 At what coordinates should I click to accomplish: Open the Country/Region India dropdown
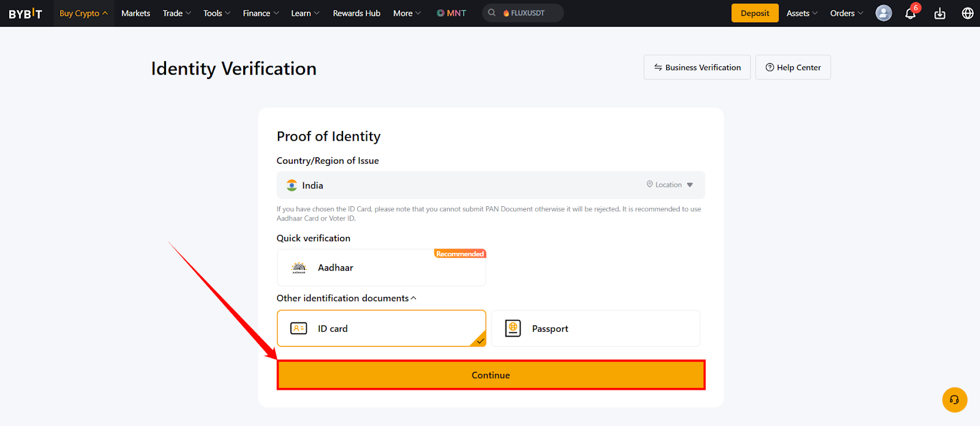pos(491,185)
